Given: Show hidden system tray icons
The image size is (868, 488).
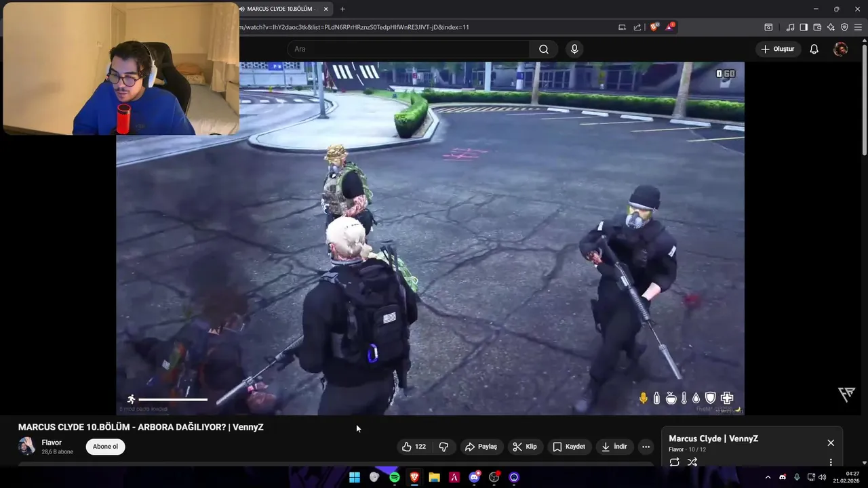Looking at the screenshot, I should (768, 477).
